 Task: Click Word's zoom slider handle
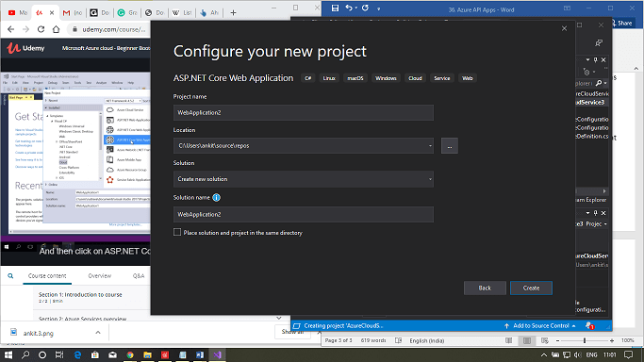[x=585, y=340]
